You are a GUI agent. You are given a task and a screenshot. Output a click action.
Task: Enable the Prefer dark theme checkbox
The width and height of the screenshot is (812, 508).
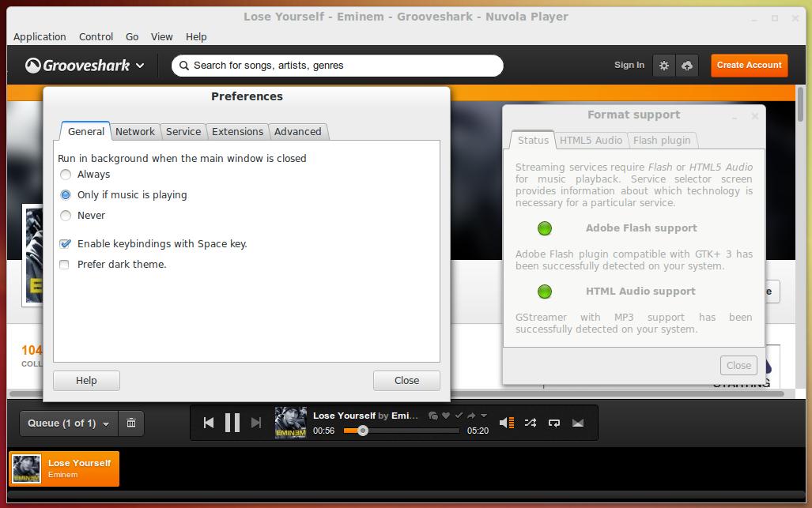64,265
